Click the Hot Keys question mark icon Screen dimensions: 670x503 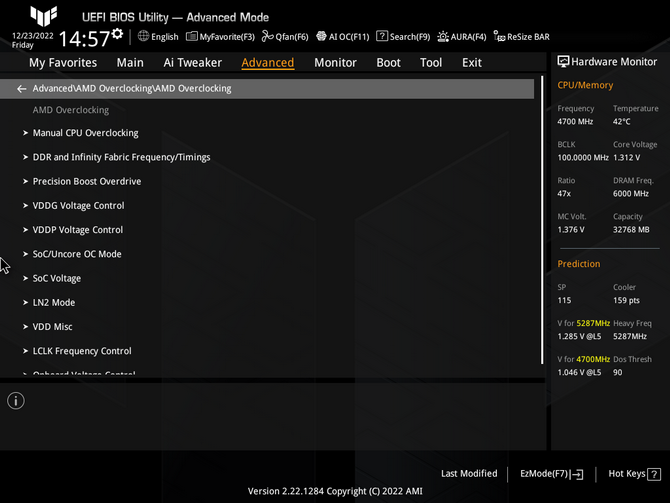click(654, 474)
